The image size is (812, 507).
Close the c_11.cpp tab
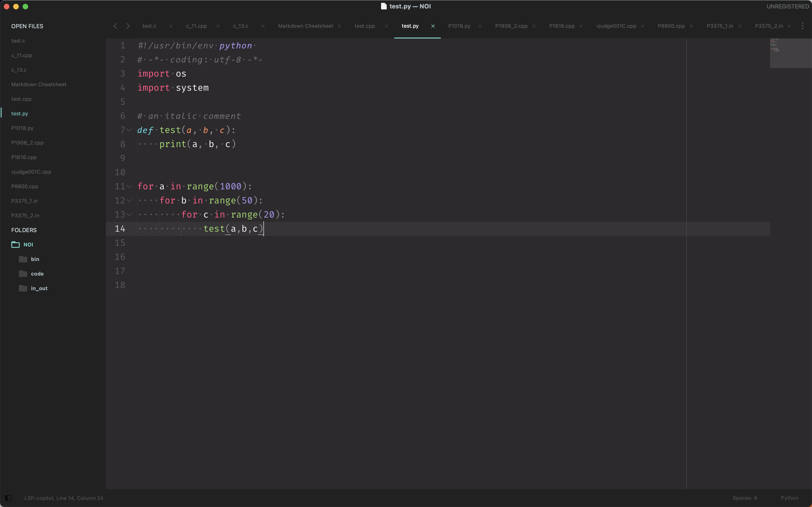point(218,26)
